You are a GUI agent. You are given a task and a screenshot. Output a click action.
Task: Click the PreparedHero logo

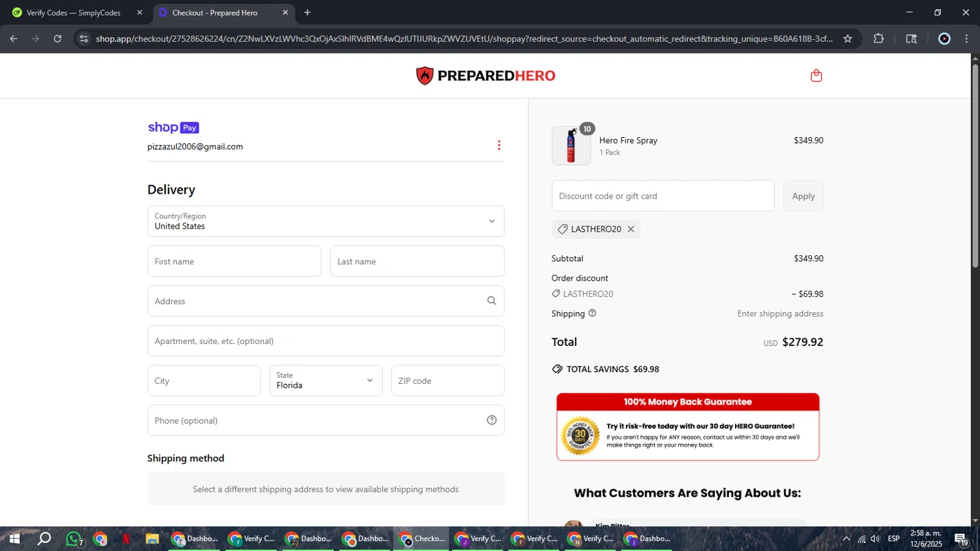485,76
